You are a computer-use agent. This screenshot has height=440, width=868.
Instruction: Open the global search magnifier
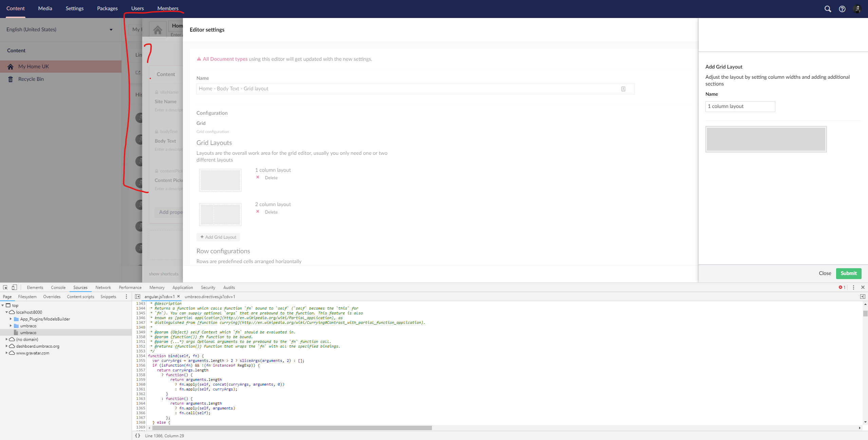coord(828,9)
